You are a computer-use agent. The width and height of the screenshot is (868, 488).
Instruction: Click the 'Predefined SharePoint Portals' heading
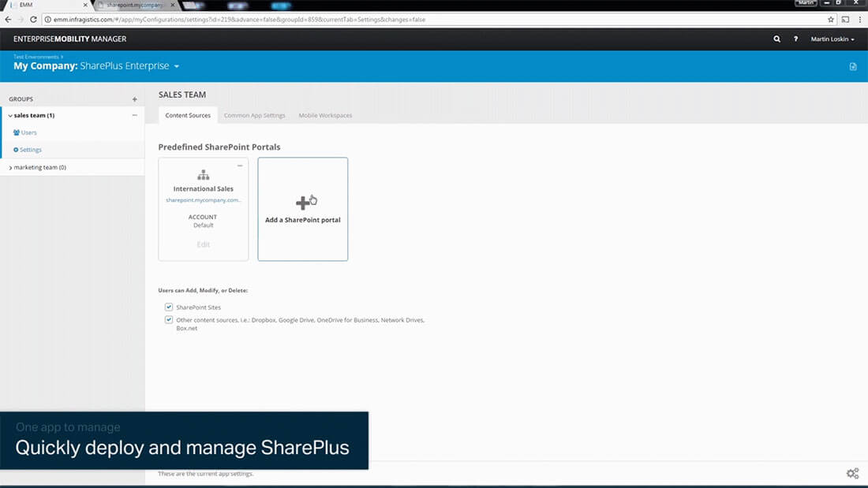click(219, 147)
